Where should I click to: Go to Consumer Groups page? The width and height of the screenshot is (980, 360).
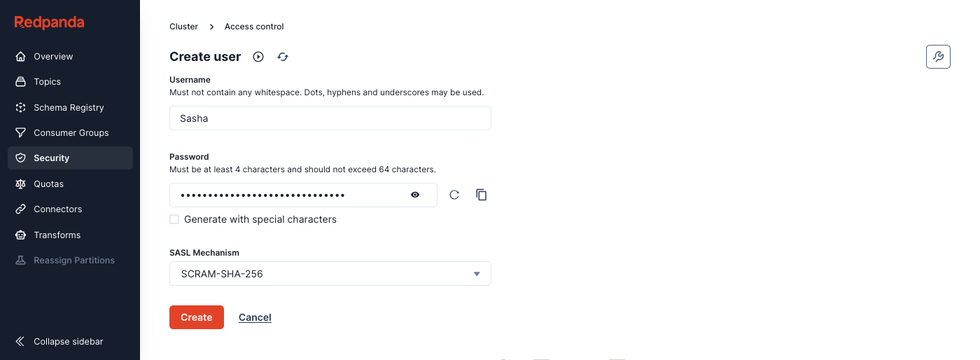point(71,133)
